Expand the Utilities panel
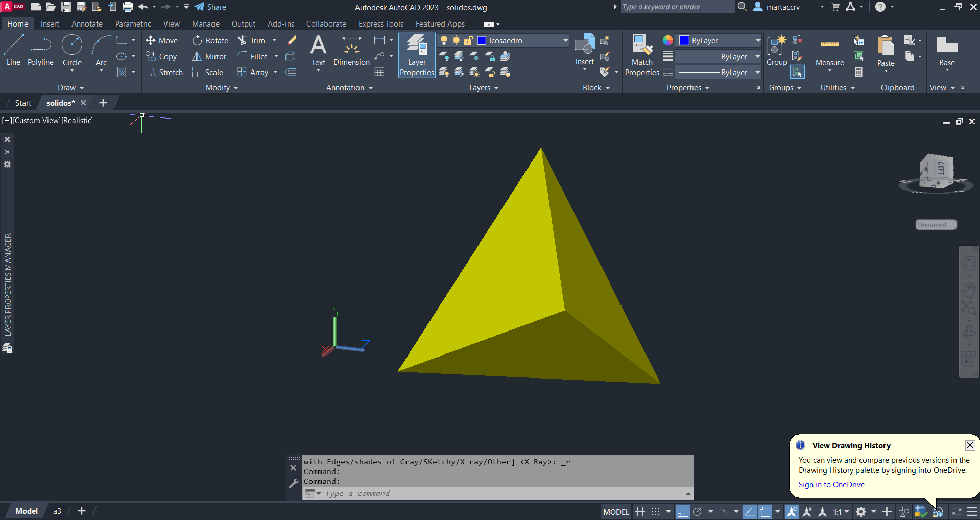This screenshot has height=520, width=980. 838,88
